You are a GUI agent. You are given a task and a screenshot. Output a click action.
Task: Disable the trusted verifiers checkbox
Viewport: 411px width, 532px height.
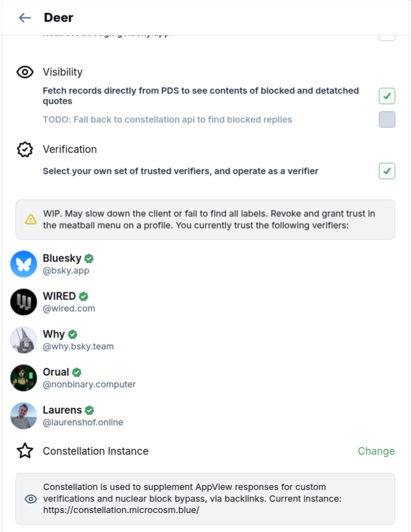[x=387, y=171]
